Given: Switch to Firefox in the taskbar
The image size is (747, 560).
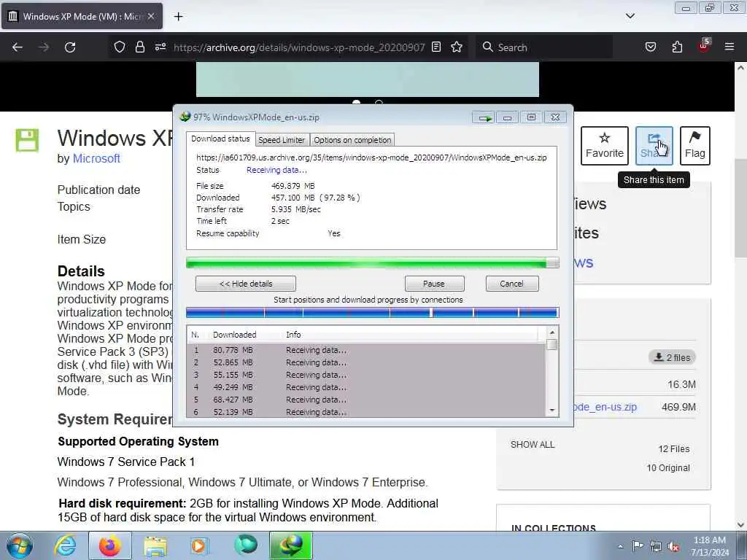Looking at the screenshot, I should (x=110, y=545).
